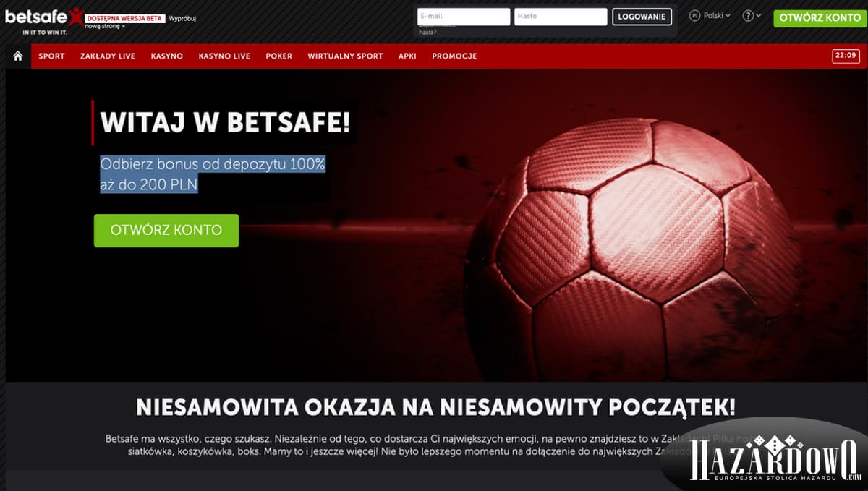
Task: Open the KASYNO menu item
Action: coord(167,56)
